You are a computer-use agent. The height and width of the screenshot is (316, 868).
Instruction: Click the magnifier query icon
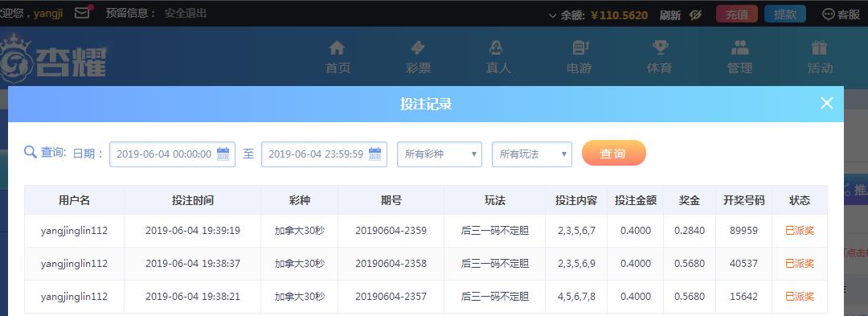coord(31,152)
